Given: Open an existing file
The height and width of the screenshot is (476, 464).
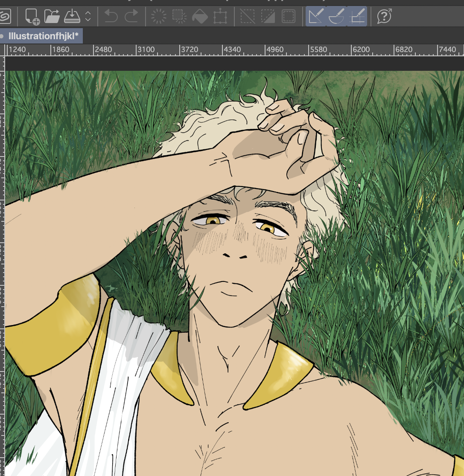Looking at the screenshot, I should point(52,16).
